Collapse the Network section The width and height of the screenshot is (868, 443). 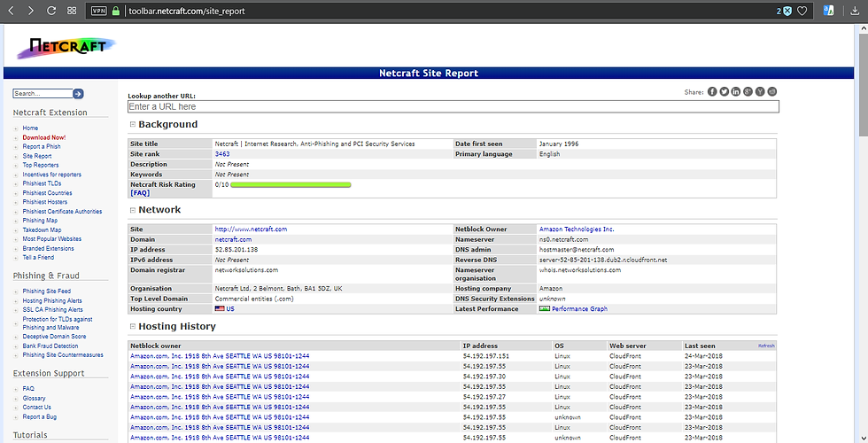click(132, 210)
